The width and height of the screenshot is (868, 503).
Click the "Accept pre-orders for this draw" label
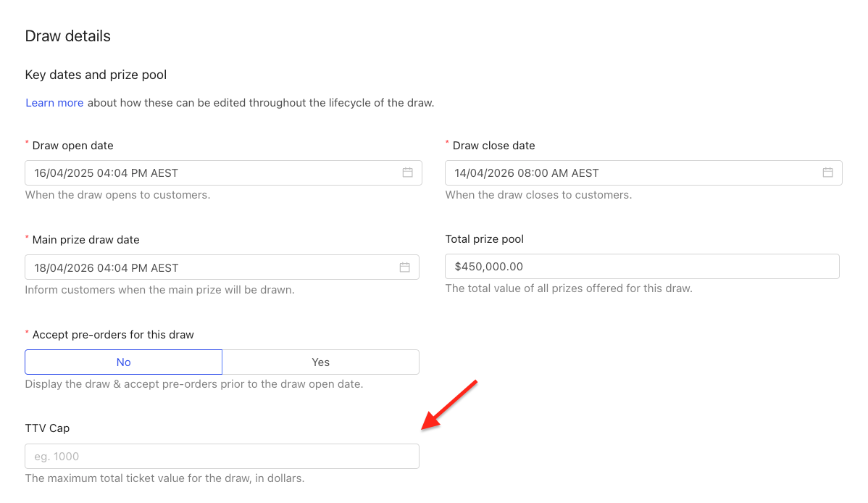pyautogui.click(x=113, y=335)
